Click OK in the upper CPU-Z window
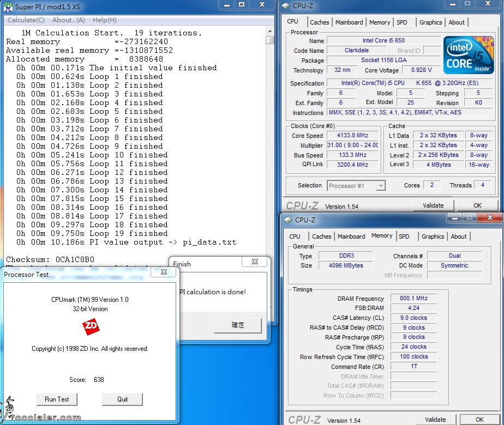The height and width of the screenshot is (425, 504). point(478,205)
